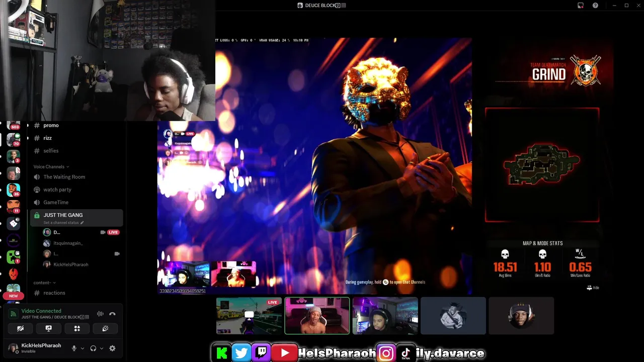Screen dimensions: 644x362
Task: Minimize the Discord window
Action: (614, 6)
